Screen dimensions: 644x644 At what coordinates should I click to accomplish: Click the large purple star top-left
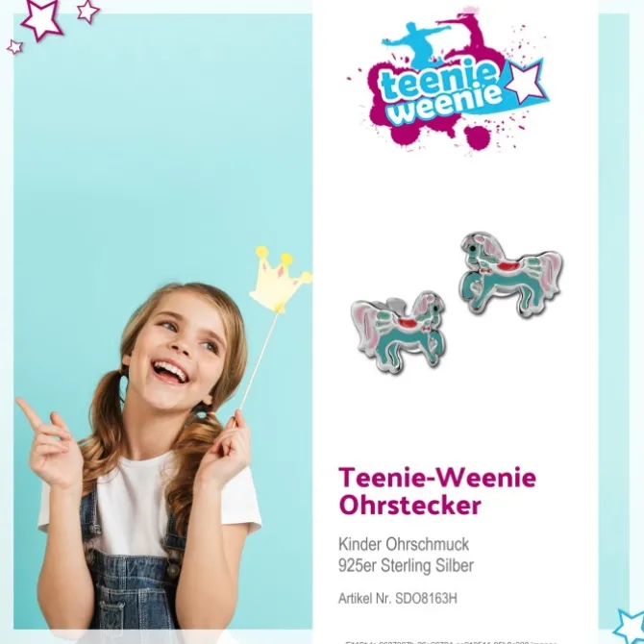coord(41,19)
